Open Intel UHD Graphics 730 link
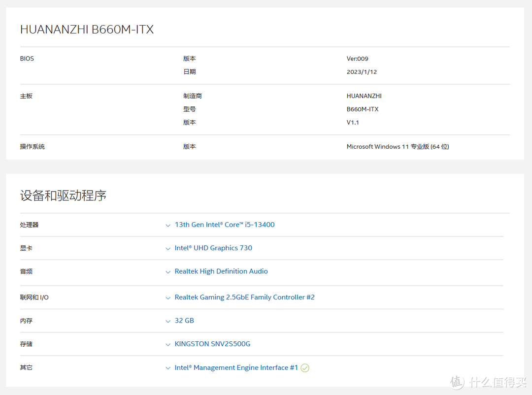This screenshot has width=532, height=395. (213, 248)
